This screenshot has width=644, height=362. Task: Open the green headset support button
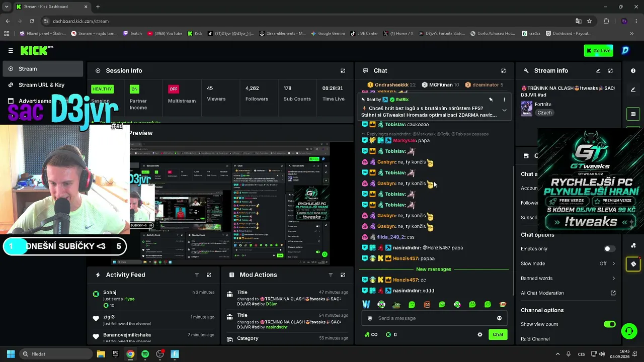click(x=629, y=331)
